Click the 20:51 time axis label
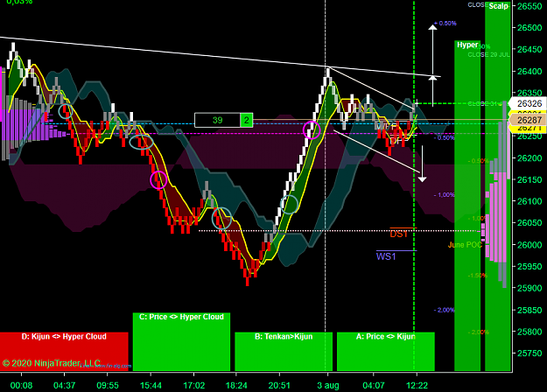Viewport: 547px width, 392px height. [279, 385]
